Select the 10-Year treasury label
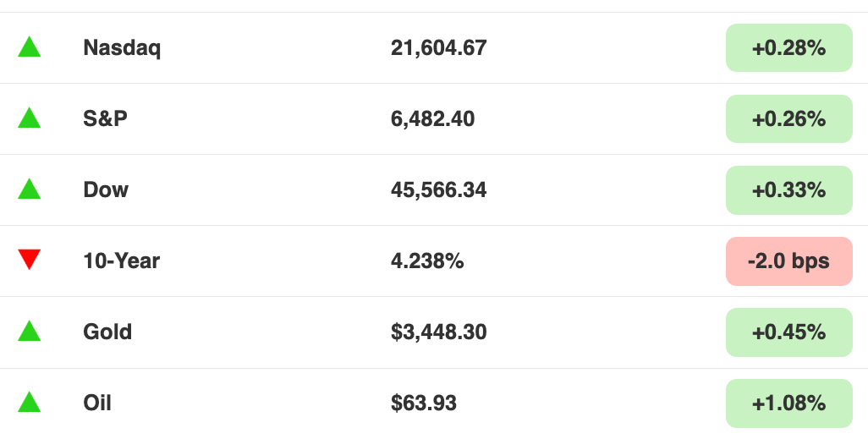This screenshot has height=439, width=868. click(x=121, y=261)
